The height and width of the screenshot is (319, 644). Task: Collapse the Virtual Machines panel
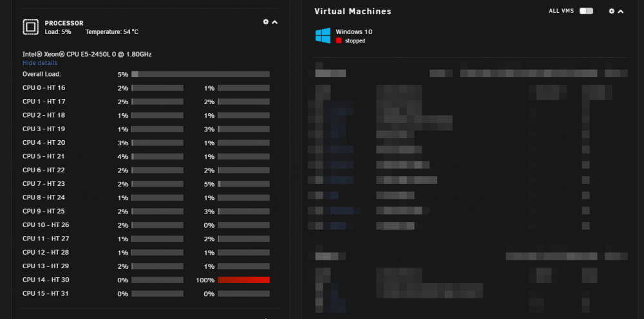click(621, 12)
